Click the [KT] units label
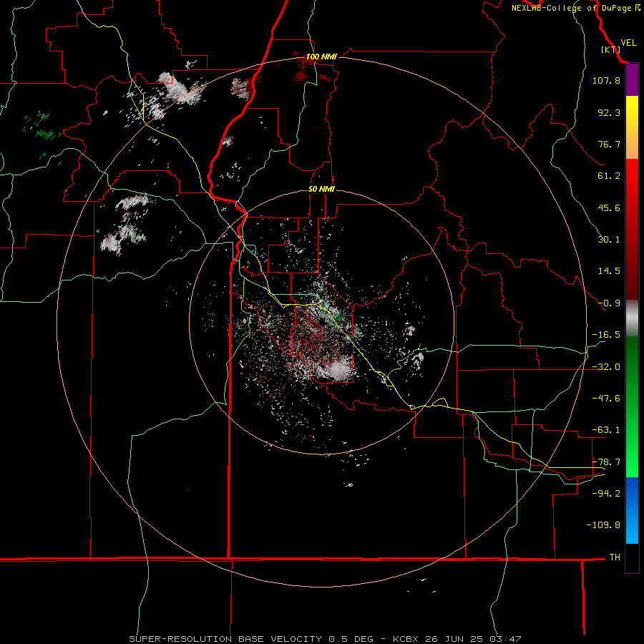Image resolution: width=644 pixels, height=644 pixels. [x=610, y=49]
